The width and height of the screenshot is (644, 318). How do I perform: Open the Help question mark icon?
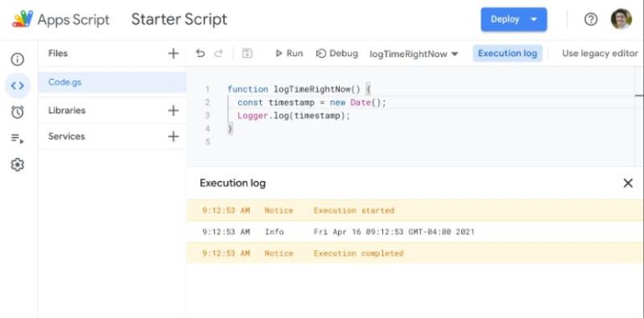(590, 19)
